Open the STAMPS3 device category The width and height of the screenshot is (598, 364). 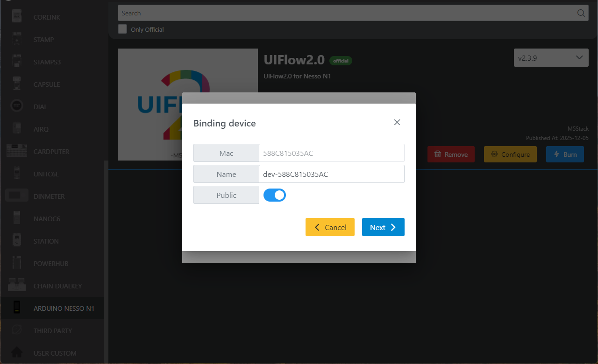[x=47, y=62]
